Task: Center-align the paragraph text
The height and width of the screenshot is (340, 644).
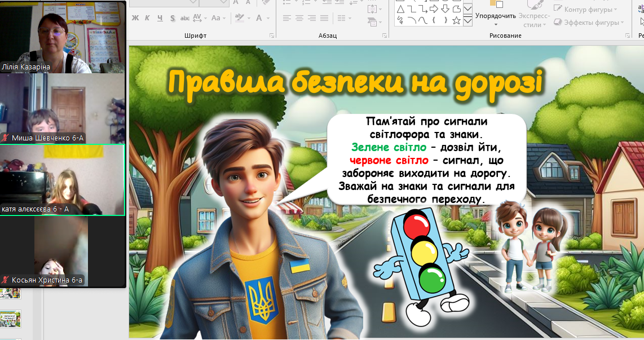Action: coord(299,18)
